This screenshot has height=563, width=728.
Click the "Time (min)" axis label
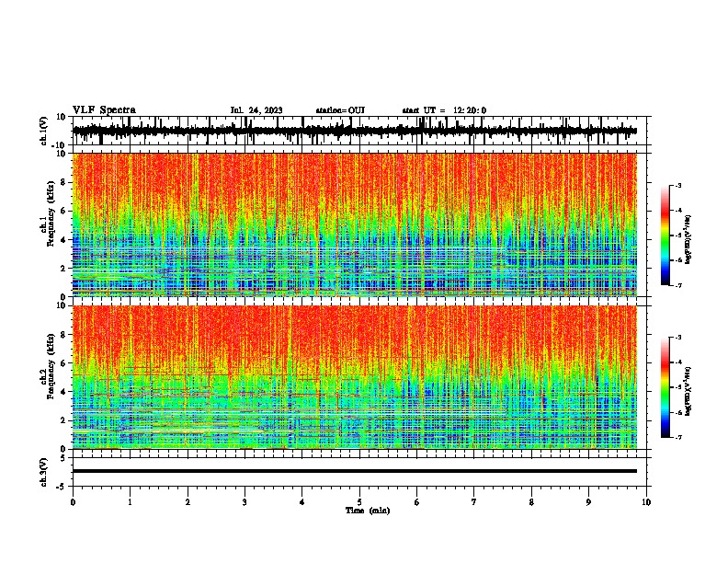(x=368, y=511)
